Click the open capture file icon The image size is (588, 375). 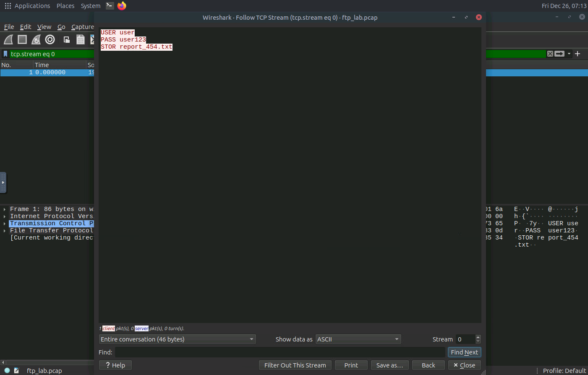[66, 39]
